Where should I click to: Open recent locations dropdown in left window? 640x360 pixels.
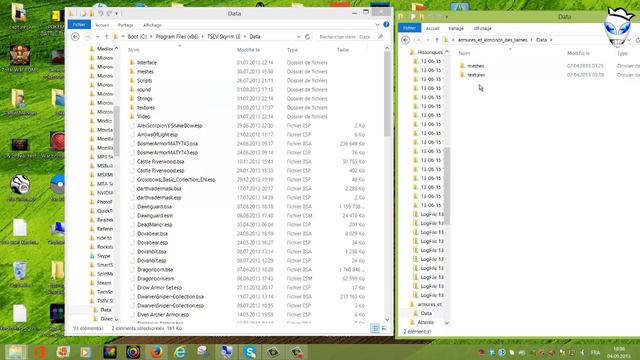click(98, 37)
